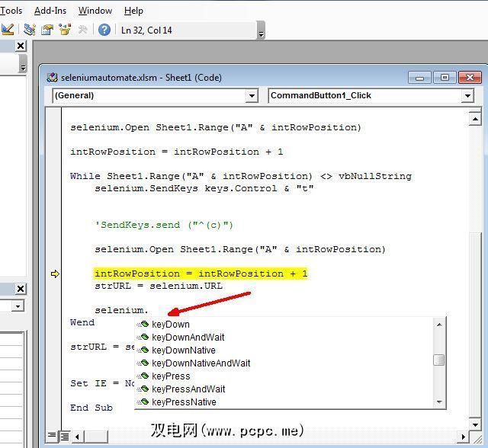Open Visual Basic Help question-mark icon
Viewport: 488px width, 448px height.
click(104, 30)
